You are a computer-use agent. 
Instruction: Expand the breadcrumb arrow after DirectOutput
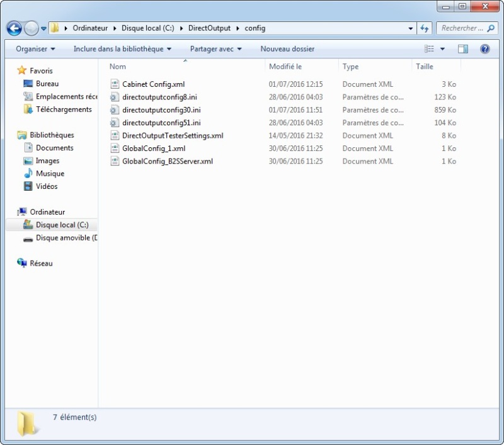pos(238,28)
